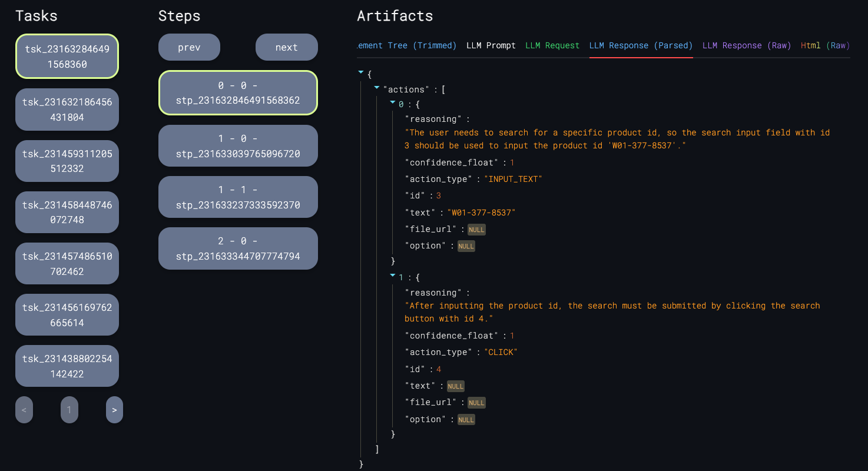Collapse action 1 in the JSON tree
Screen dimensions: 868x471
[x=393, y=276]
